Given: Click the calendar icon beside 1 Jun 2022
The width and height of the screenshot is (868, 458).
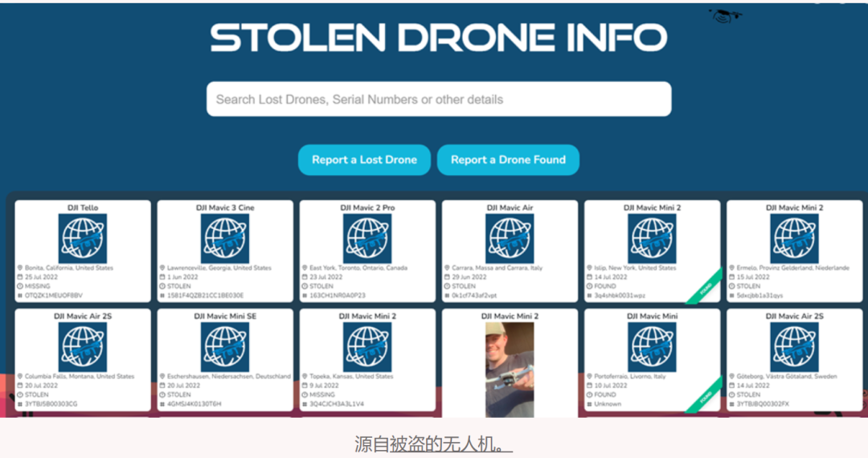Looking at the screenshot, I should (162, 277).
